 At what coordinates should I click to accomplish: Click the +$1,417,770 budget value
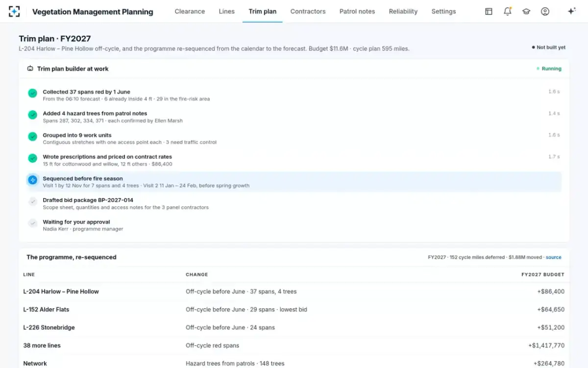(x=546, y=345)
